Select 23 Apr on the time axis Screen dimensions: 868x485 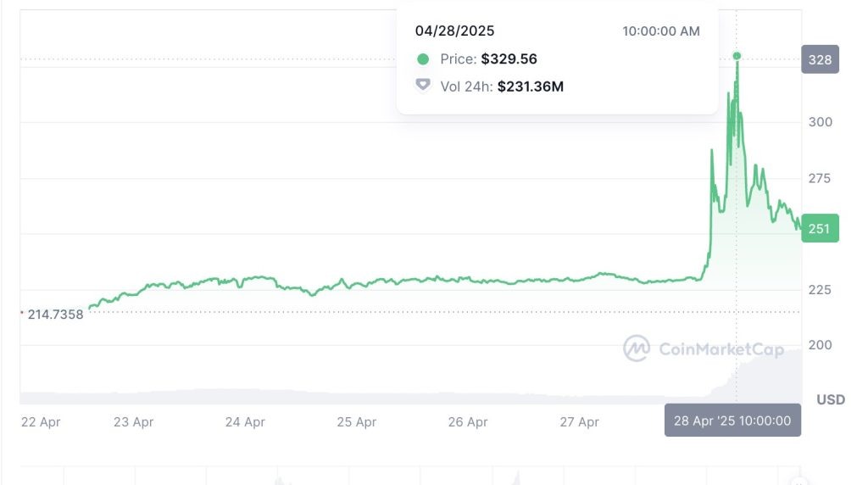133,421
